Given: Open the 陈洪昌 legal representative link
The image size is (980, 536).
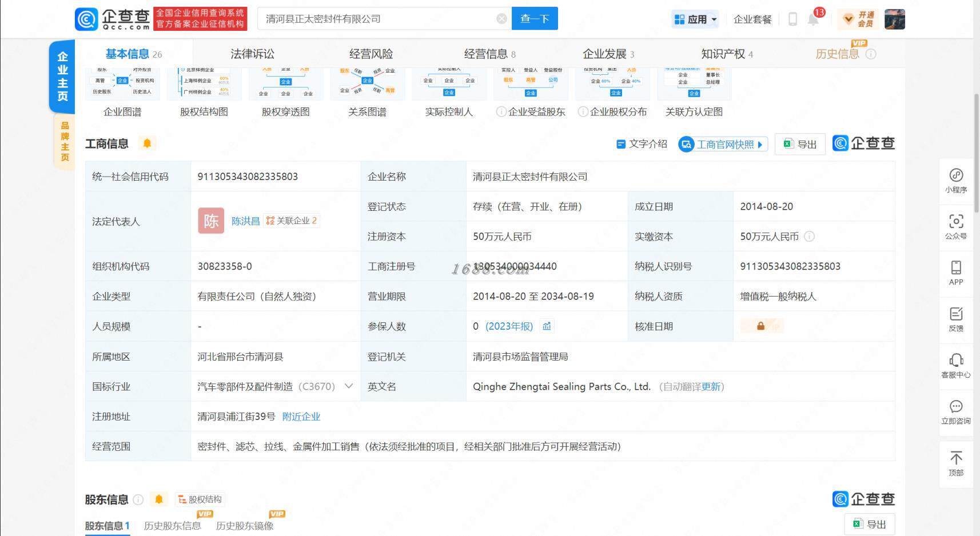Looking at the screenshot, I should pos(246,221).
